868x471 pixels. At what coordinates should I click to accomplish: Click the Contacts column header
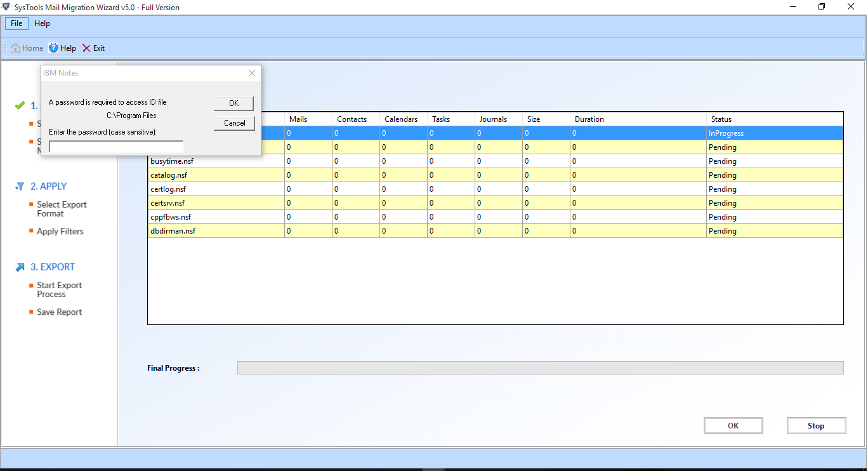pos(356,119)
